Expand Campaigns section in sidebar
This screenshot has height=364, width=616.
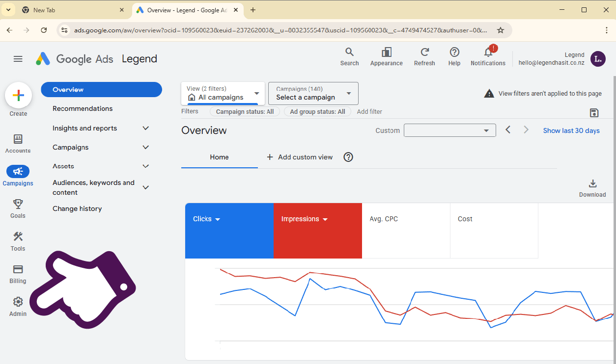tap(145, 147)
